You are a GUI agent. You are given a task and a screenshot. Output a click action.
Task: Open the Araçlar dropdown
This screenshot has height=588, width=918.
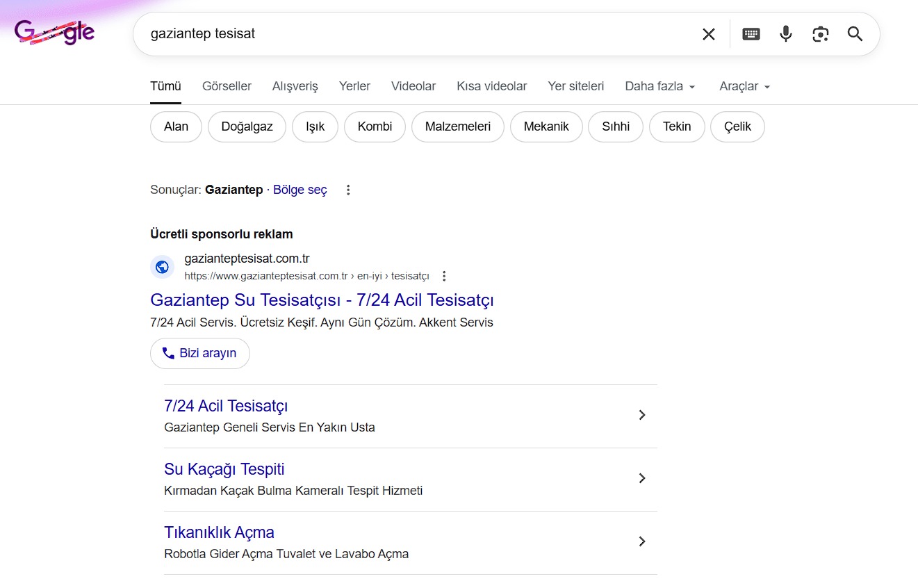[x=744, y=86]
